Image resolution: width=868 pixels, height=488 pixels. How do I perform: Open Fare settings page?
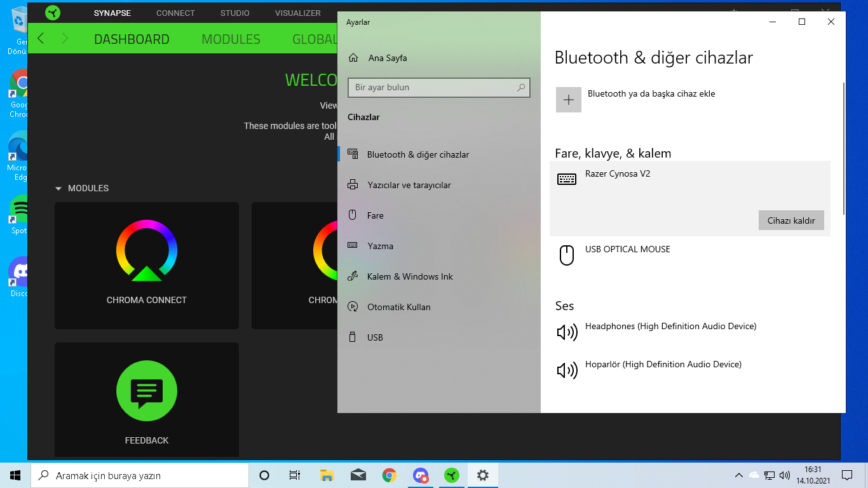pyautogui.click(x=439, y=215)
